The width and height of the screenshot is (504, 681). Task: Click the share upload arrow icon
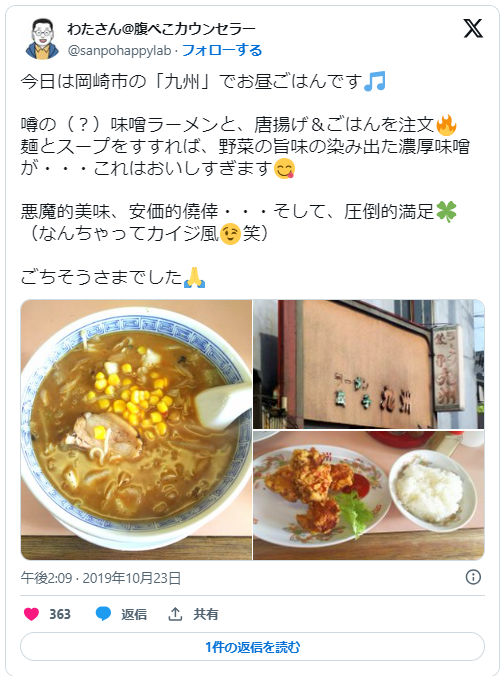(x=175, y=614)
